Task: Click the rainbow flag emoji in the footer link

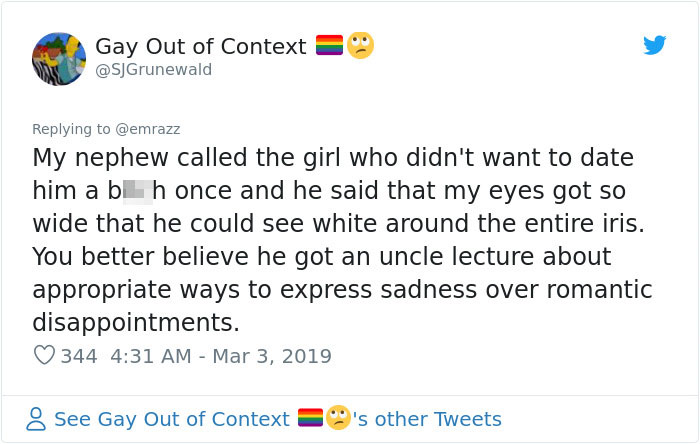Action: tap(310, 418)
